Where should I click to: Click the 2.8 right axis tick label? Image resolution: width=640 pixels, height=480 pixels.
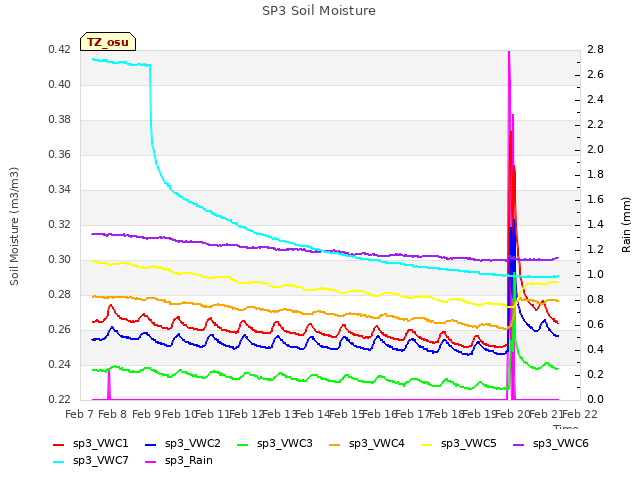coord(596,50)
